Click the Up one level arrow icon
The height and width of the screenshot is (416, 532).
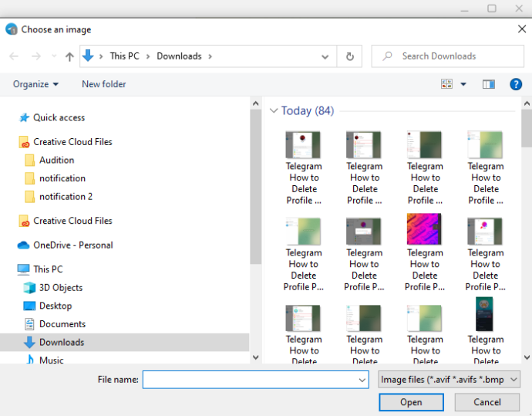click(x=69, y=56)
